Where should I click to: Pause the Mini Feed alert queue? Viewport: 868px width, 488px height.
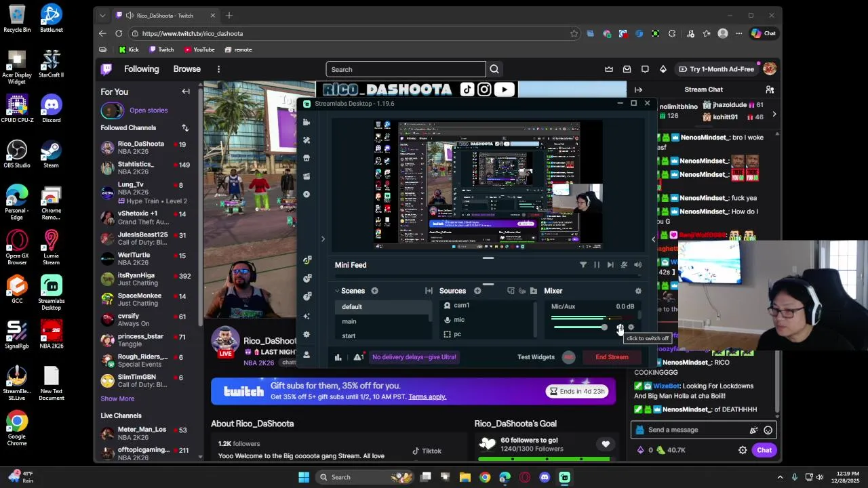pos(597,265)
